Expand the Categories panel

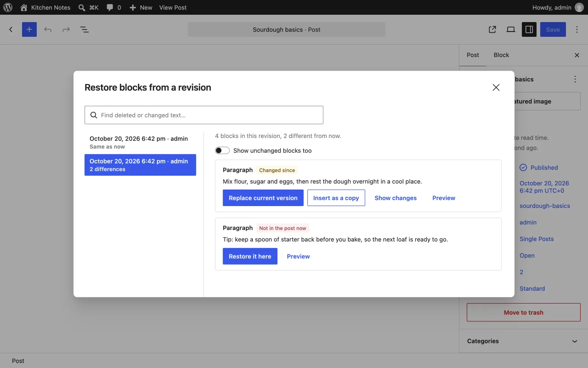(524, 341)
